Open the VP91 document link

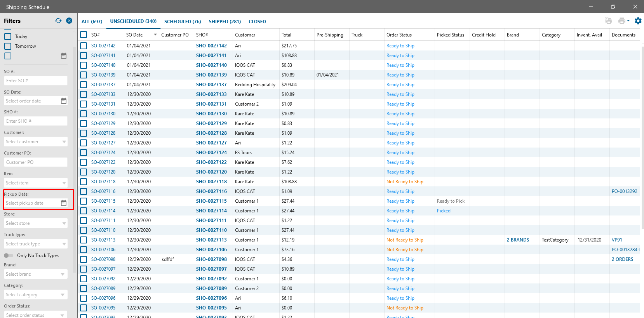coord(617,240)
